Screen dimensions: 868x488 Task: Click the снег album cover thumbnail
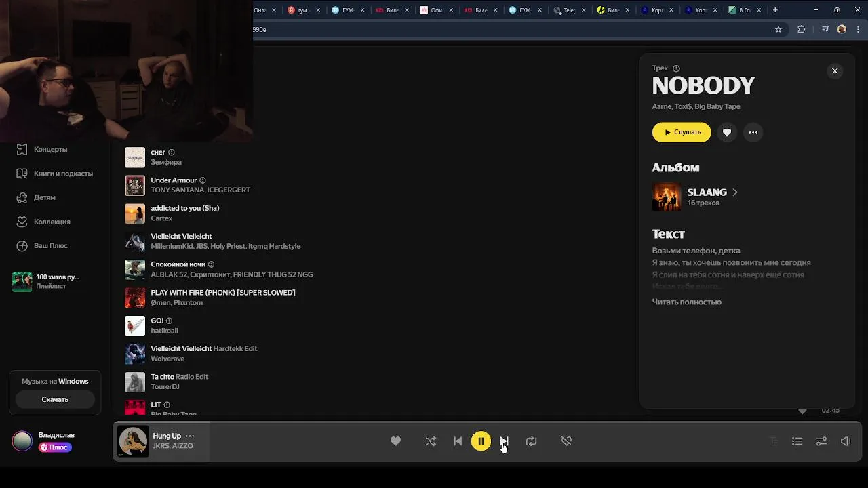135,157
